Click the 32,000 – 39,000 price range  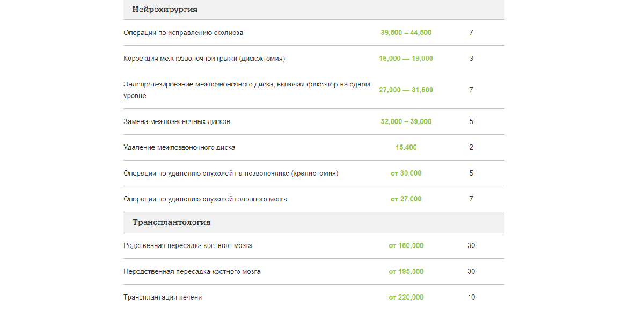click(x=406, y=122)
